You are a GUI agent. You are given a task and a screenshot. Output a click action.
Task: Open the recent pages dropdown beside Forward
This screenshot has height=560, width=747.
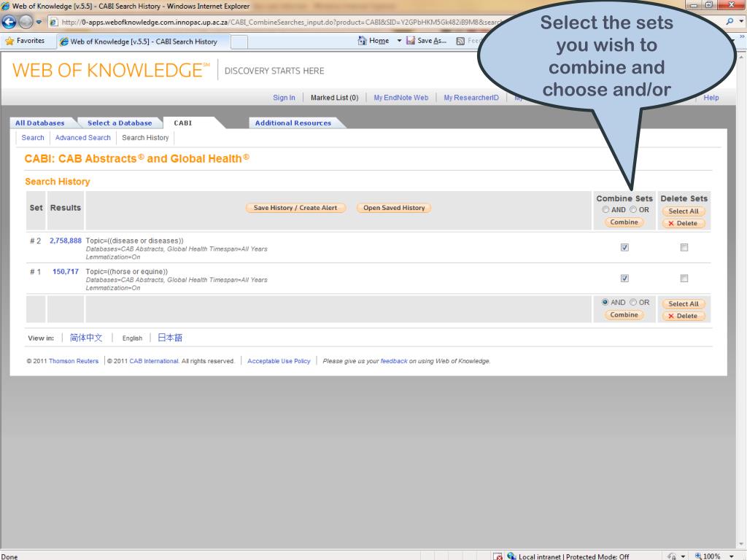39,22
